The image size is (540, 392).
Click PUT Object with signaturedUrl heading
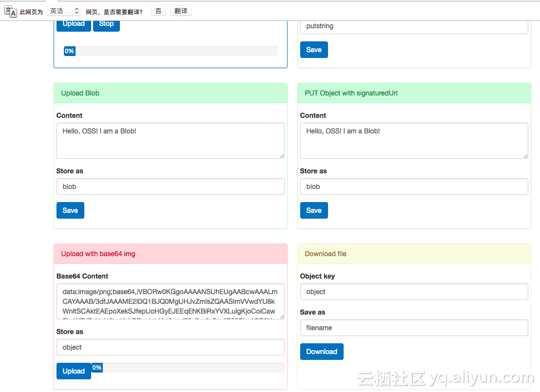click(414, 93)
